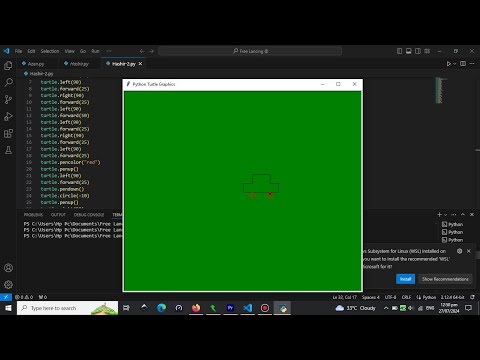Click the Spaces: 4 status entry
This screenshot has height=360, width=480.
pos(371,297)
